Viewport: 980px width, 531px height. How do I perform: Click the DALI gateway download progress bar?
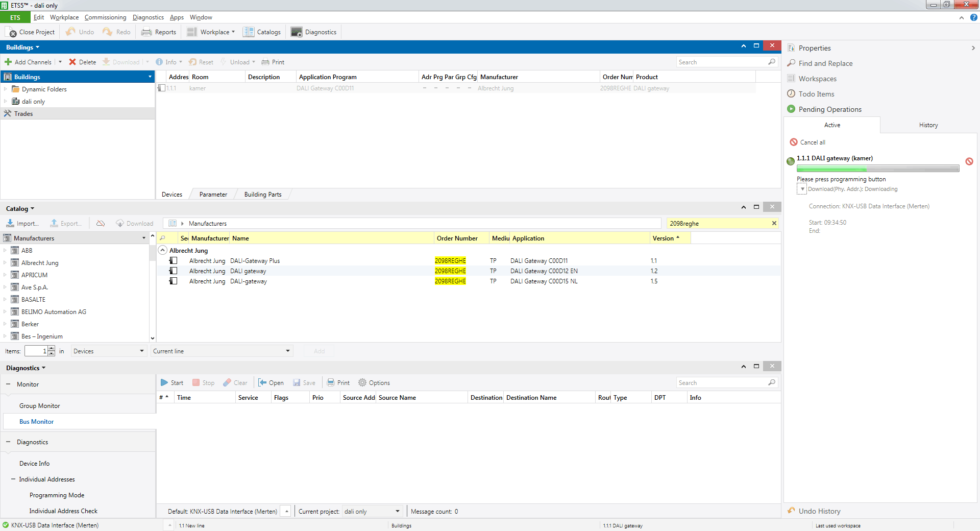[877, 168]
